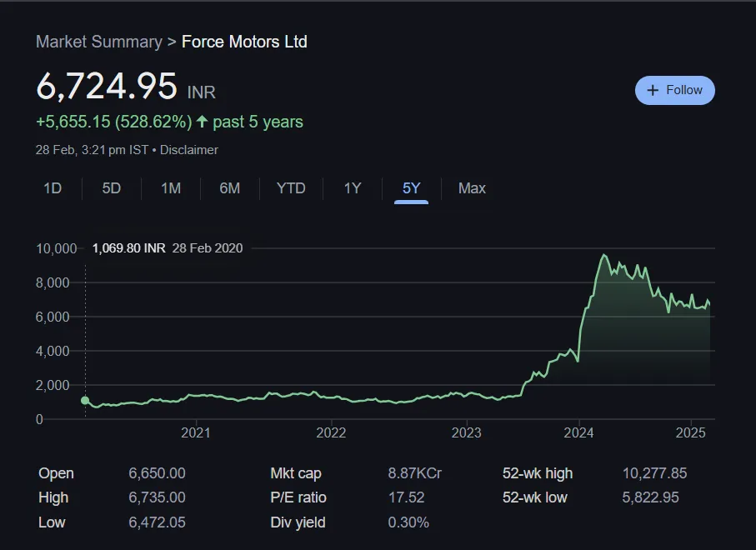Click the INR currency label beside price
756x550 pixels.
(202, 92)
